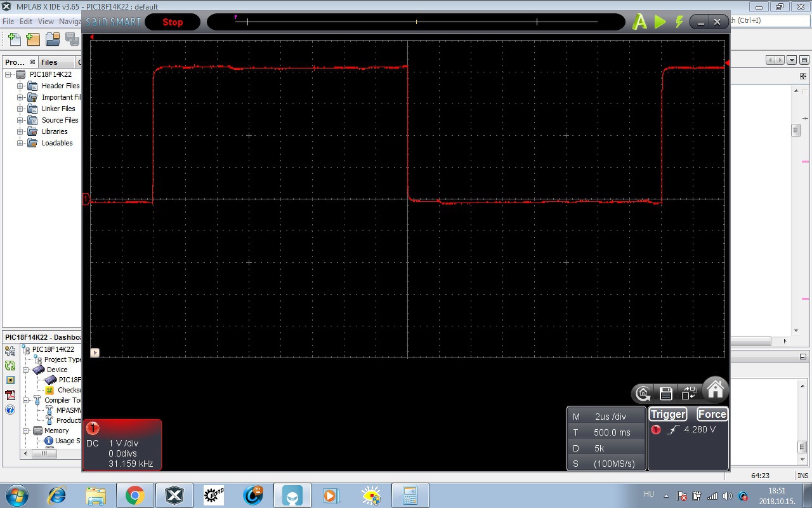Collapse the Device node in Dashboard
The image size is (812, 508).
click(x=26, y=370)
